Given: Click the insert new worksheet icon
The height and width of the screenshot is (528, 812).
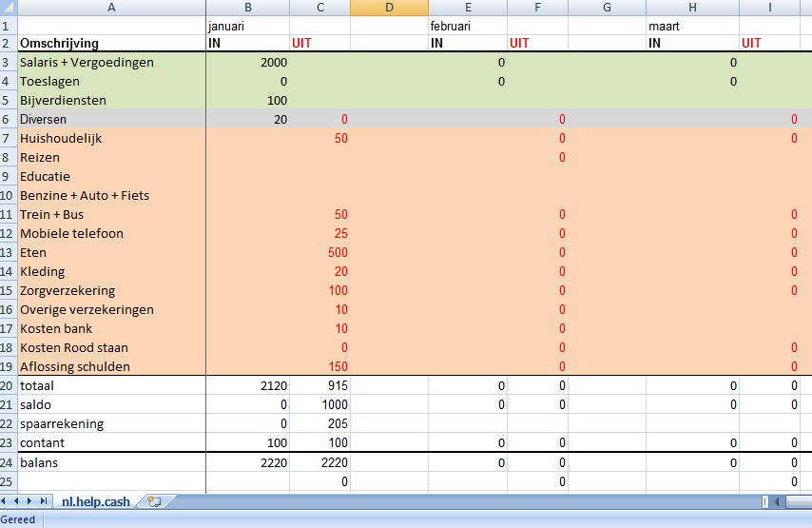Looking at the screenshot, I should click(x=154, y=501).
